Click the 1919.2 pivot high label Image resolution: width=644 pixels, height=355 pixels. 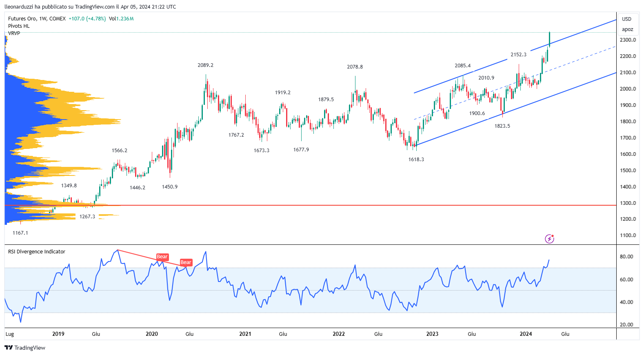point(282,93)
